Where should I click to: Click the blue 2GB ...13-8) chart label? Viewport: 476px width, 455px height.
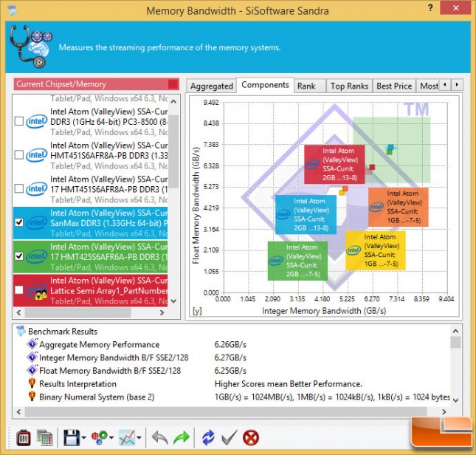click(x=306, y=214)
